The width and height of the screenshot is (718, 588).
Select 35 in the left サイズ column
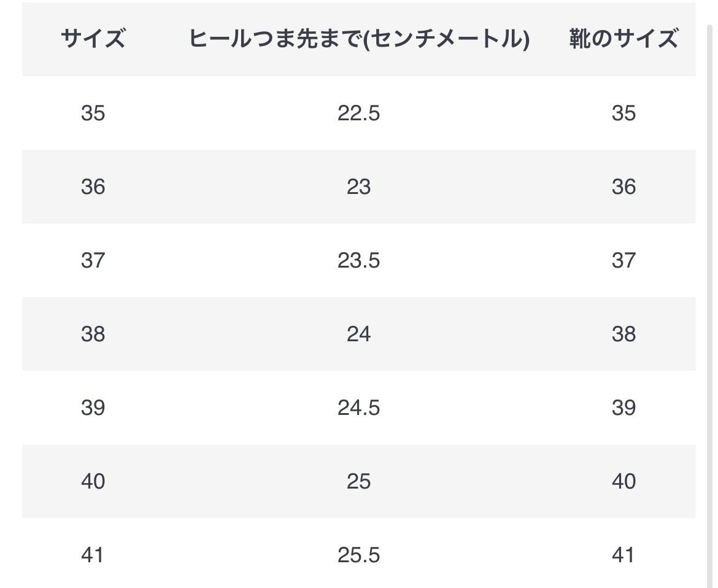click(93, 113)
